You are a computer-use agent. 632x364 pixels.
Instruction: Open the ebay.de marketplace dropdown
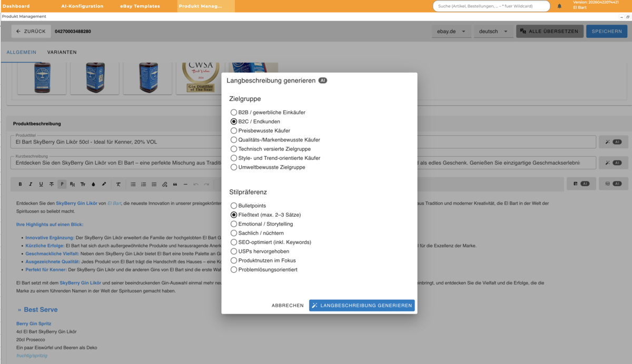(451, 32)
